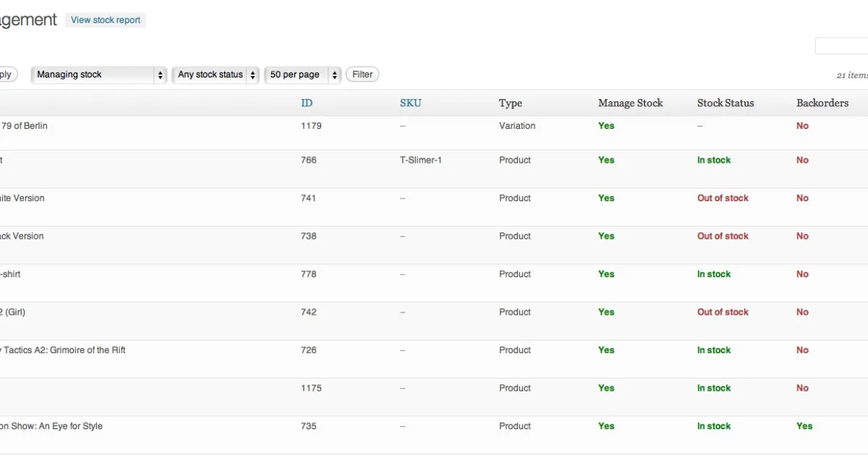
Task: Click In stock status for ID 766
Action: 714,160
